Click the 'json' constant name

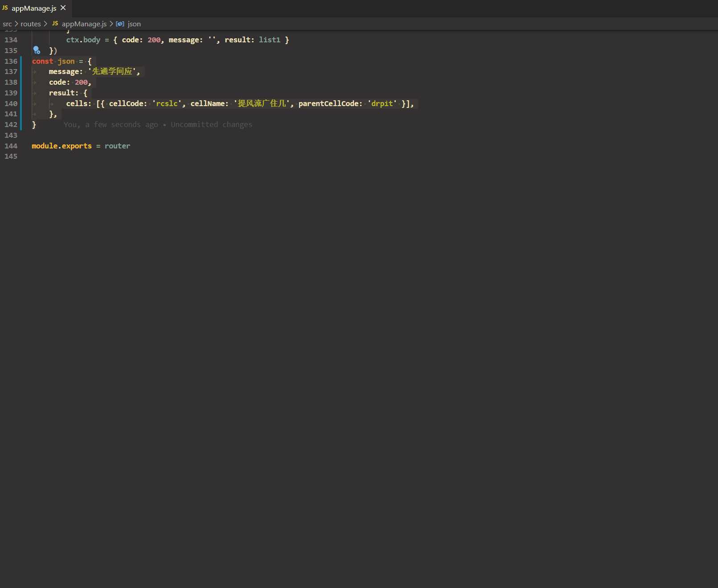click(66, 61)
